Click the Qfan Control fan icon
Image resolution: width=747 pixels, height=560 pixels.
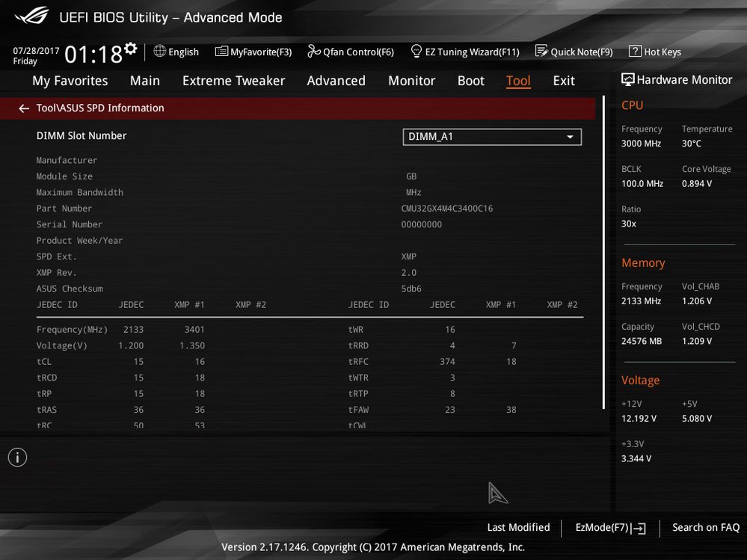[314, 51]
